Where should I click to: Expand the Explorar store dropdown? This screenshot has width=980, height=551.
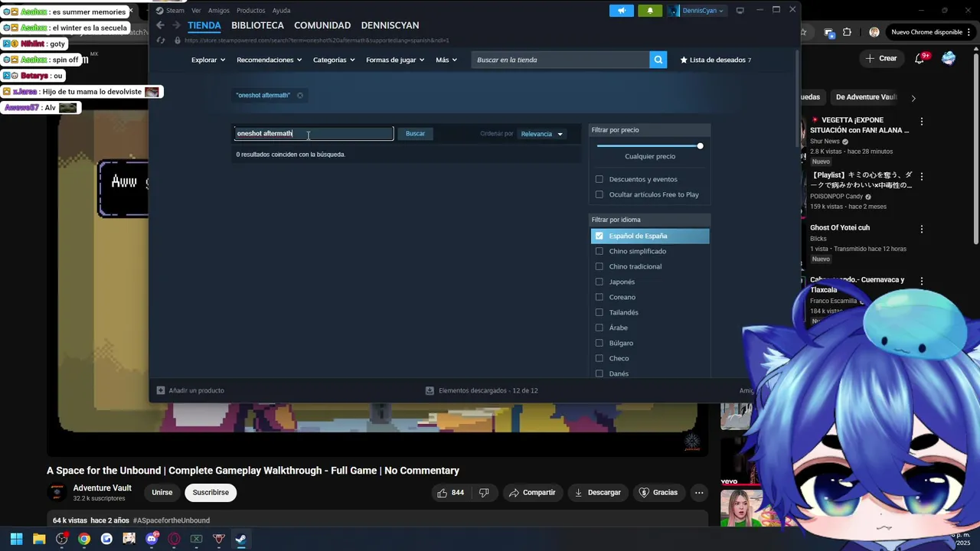[x=208, y=60]
